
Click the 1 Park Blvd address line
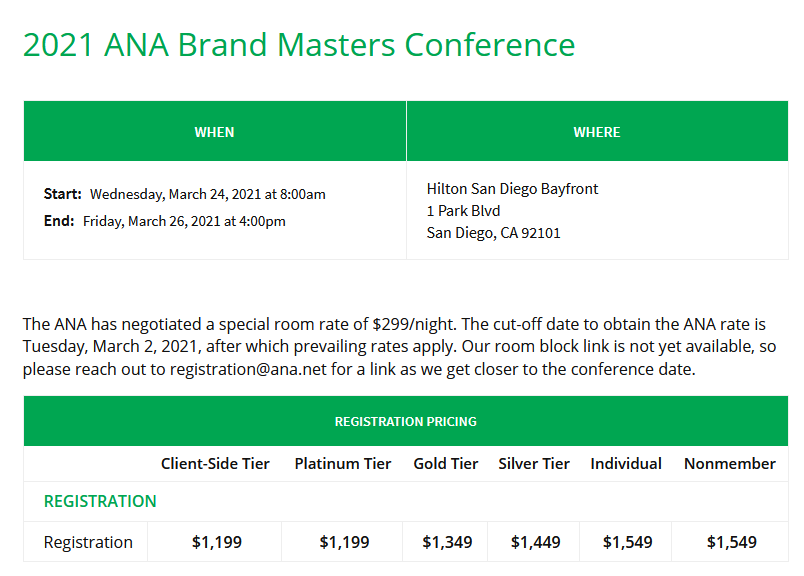(x=463, y=211)
